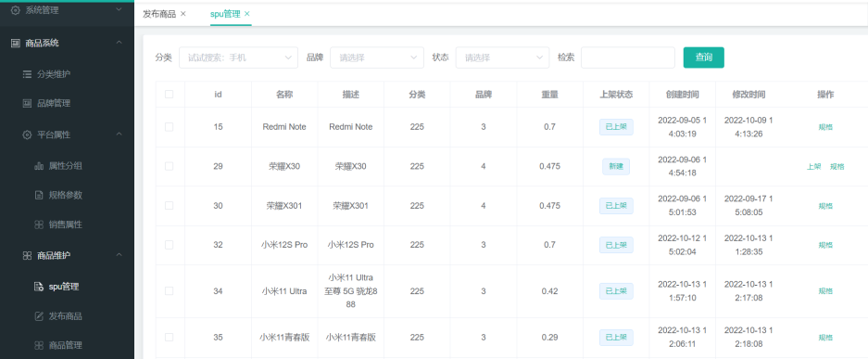Collapse the 商品系统 menu chevron
This screenshot has width=868, height=359.
click(x=119, y=43)
